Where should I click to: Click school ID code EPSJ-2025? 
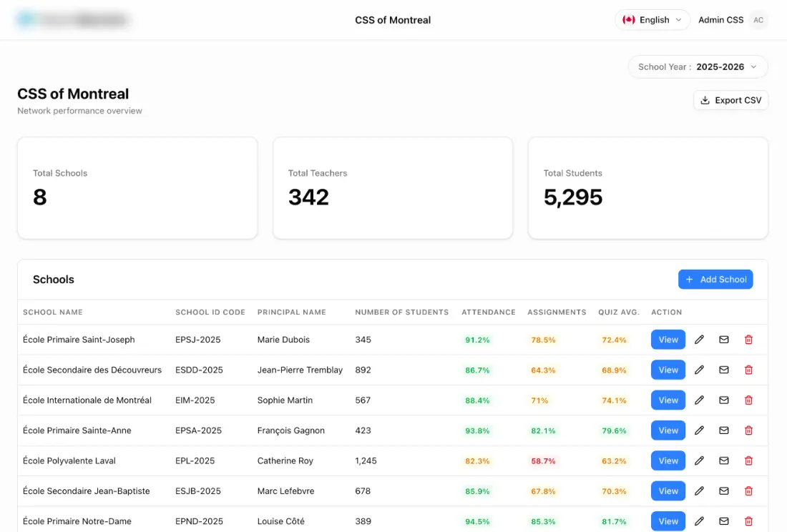coord(197,340)
